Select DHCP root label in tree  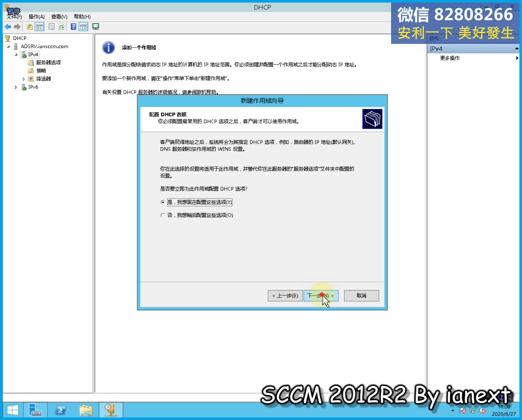pos(20,38)
